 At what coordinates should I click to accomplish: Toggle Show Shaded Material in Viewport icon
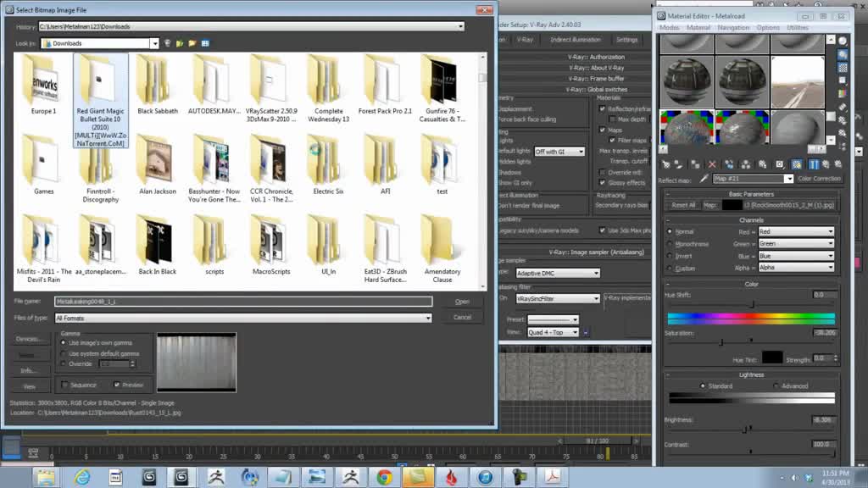pyautogui.click(x=797, y=164)
